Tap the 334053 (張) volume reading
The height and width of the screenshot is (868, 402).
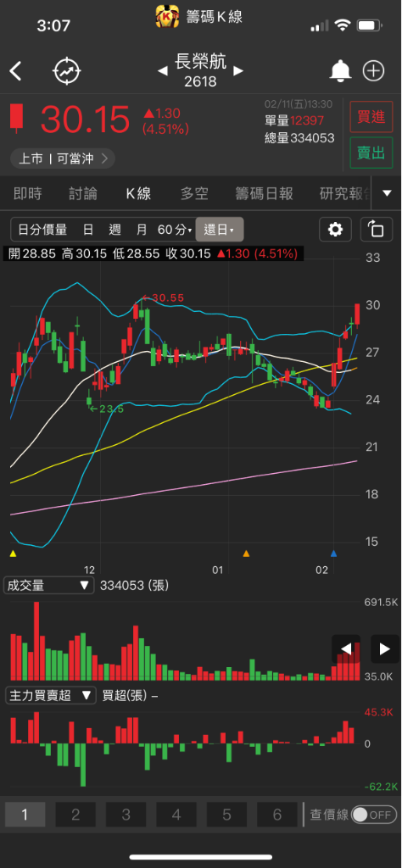[x=135, y=586]
